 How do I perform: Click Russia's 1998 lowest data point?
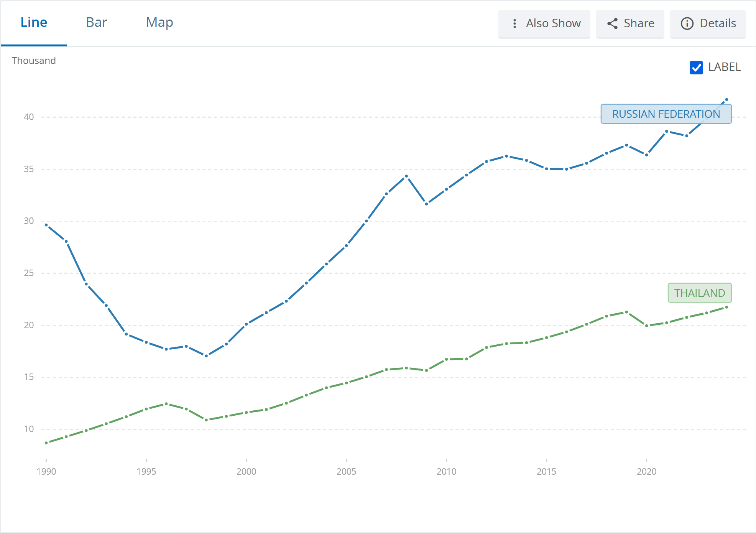[x=206, y=356]
